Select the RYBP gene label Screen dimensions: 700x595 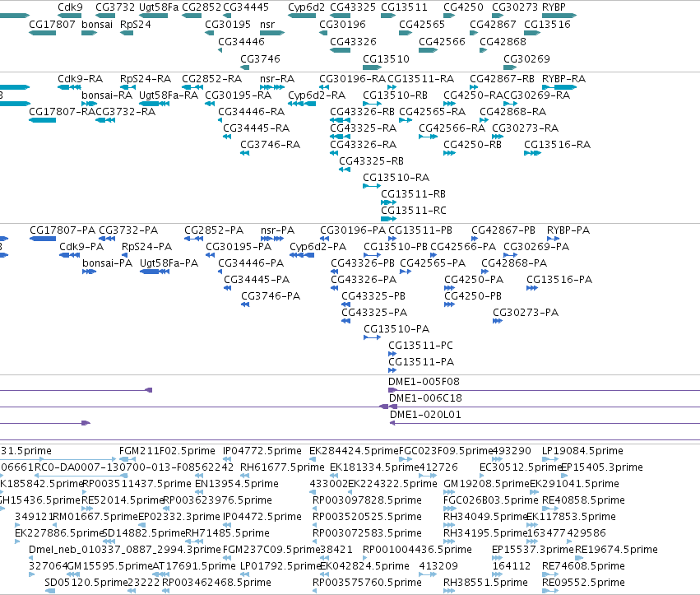[554, 7]
